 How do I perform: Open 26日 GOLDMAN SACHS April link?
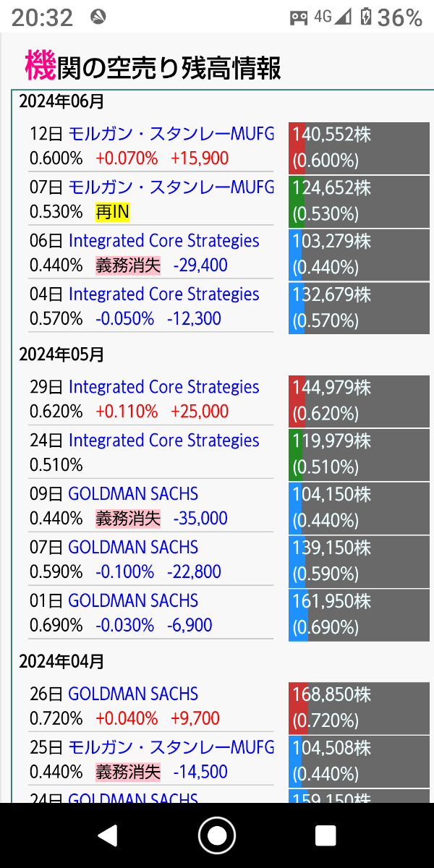(133, 694)
